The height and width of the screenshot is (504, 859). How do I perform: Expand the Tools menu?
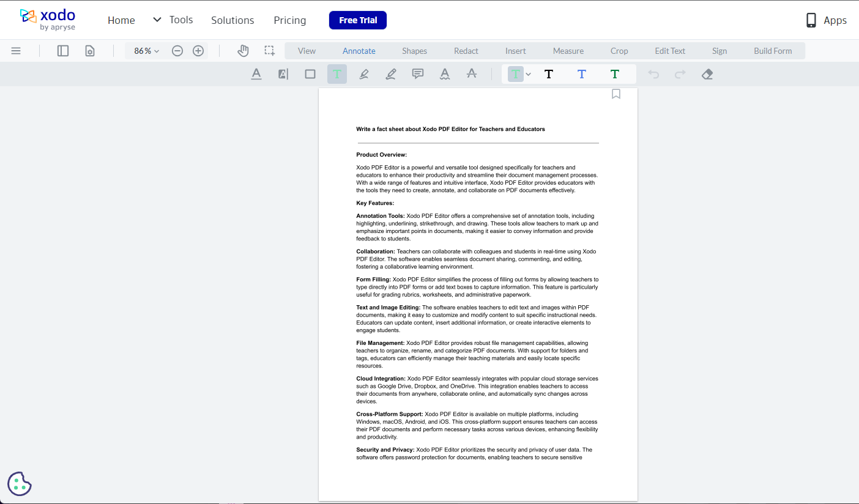point(173,20)
